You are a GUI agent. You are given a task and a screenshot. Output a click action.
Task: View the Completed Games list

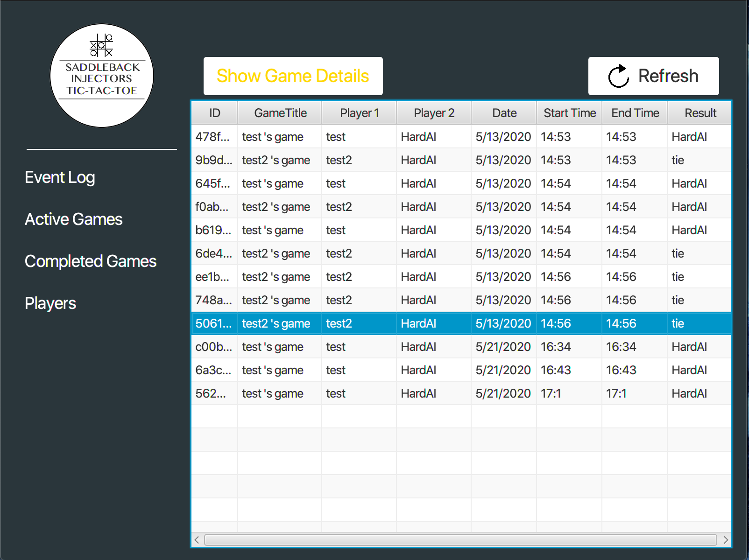pos(91,261)
